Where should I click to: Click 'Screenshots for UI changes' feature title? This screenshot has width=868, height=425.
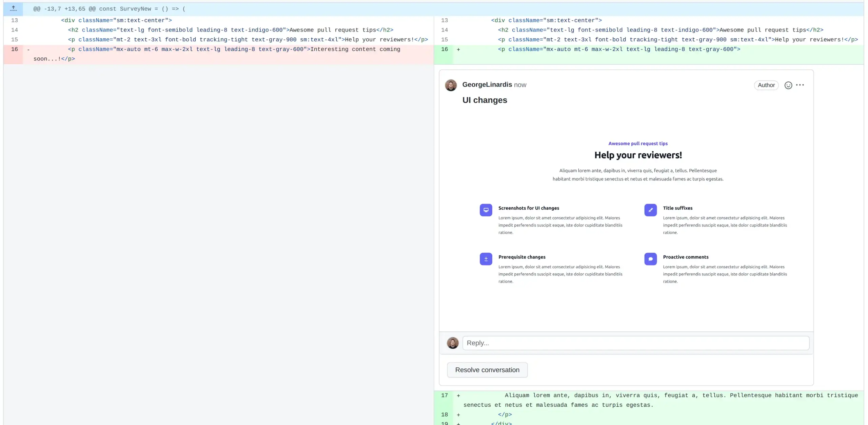point(529,208)
